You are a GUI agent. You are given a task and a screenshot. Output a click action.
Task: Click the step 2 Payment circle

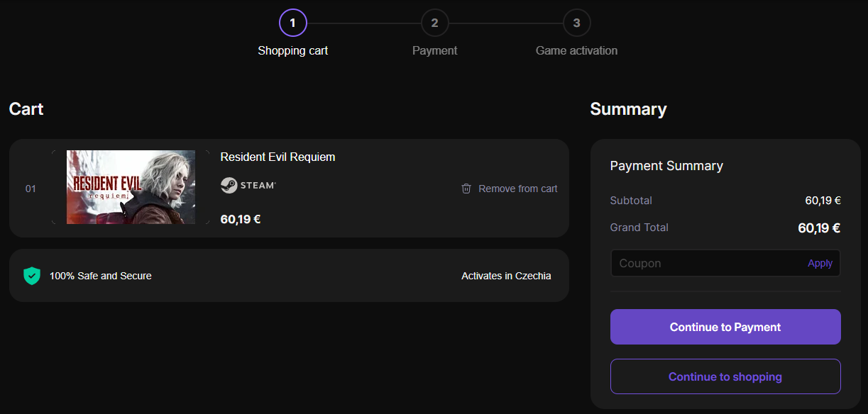[434, 22]
